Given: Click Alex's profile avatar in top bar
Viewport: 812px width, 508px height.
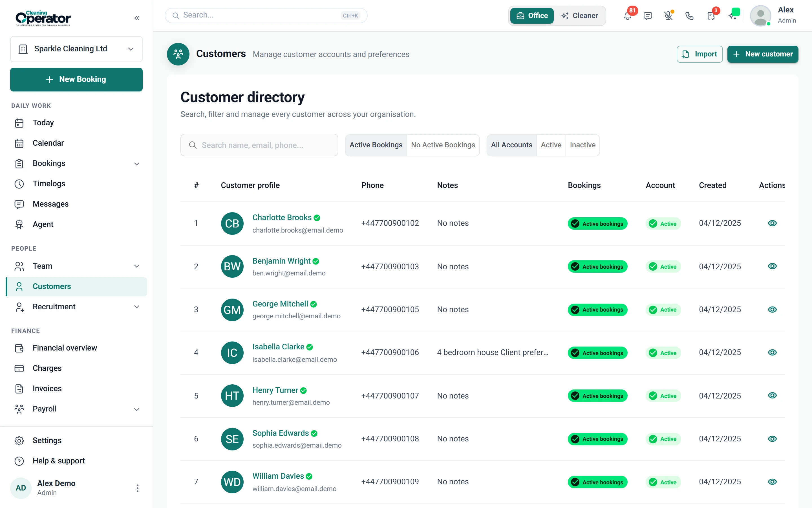Looking at the screenshot, I should pos(760,16).
